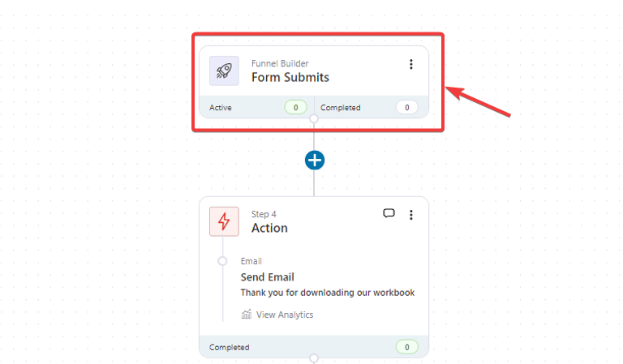Select the Form Submits title
Image resolution: width=623 pixels, height=364 pixels.
[x=290, y=77]
